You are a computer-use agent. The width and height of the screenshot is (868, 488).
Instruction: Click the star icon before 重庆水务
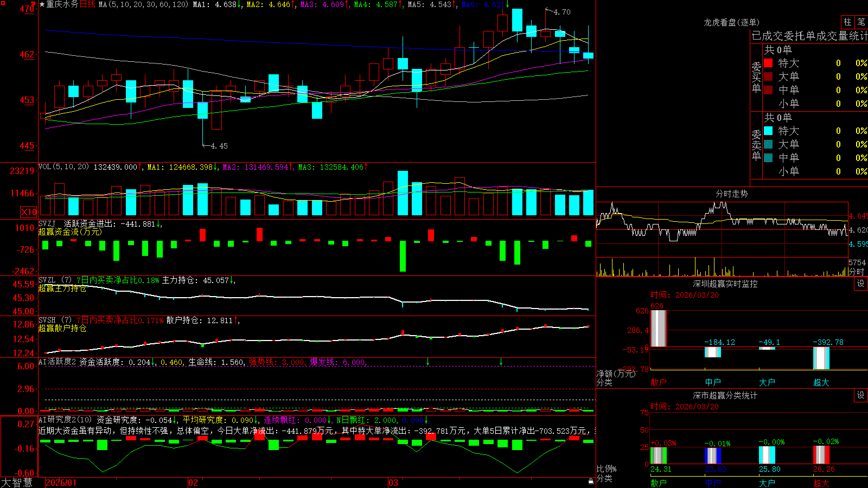coord(42,4)
